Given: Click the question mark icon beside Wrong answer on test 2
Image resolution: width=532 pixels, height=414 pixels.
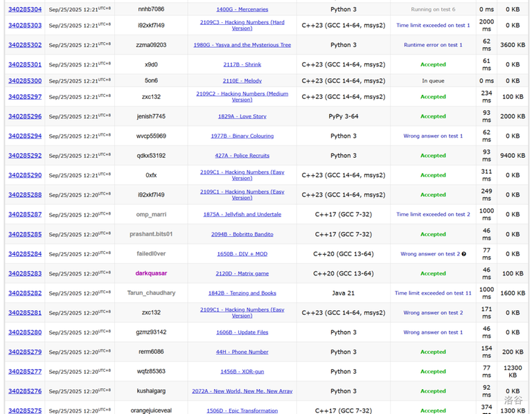Looking at the screenshot, I should [464, 254].
